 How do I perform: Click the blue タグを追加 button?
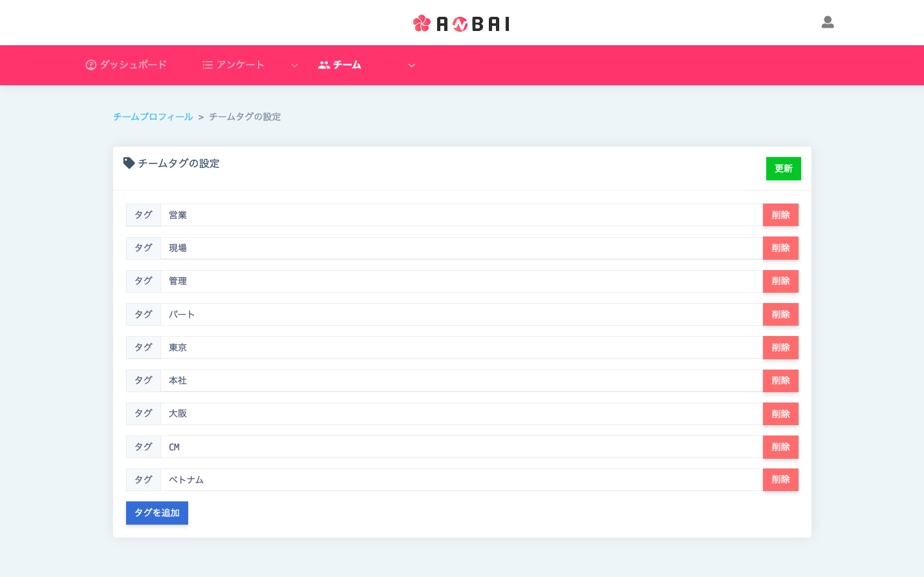[x=156, y=512]
